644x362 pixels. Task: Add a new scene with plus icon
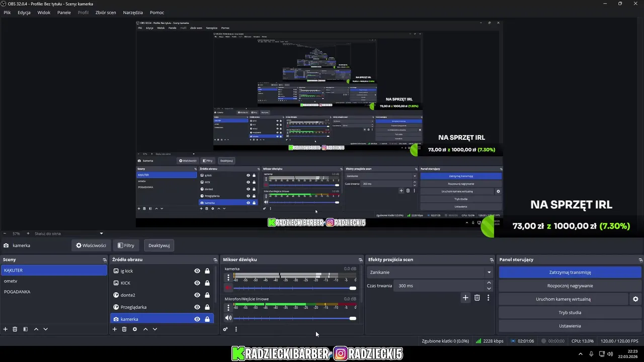click(x=6, y=329)
